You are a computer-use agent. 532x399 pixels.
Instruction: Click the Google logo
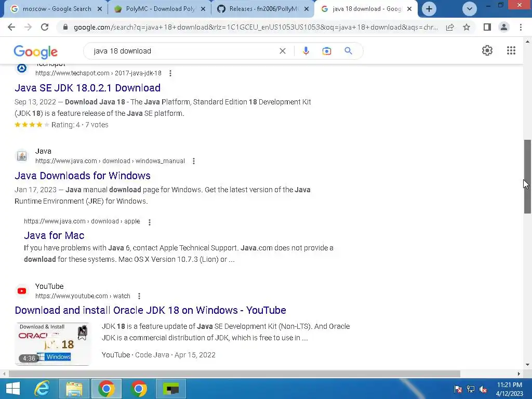tap(36, 51)
